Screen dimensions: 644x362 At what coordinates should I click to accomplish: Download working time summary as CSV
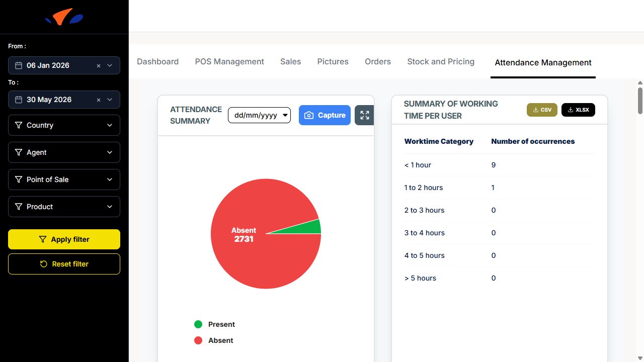[542, 110]
